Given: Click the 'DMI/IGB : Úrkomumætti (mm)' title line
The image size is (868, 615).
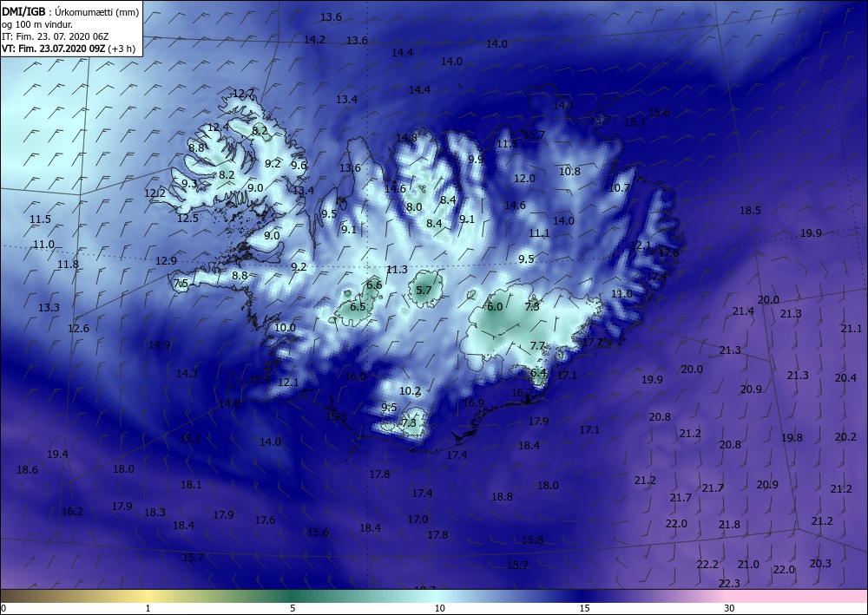Looking at the screenshot, I should coord(70,13).
